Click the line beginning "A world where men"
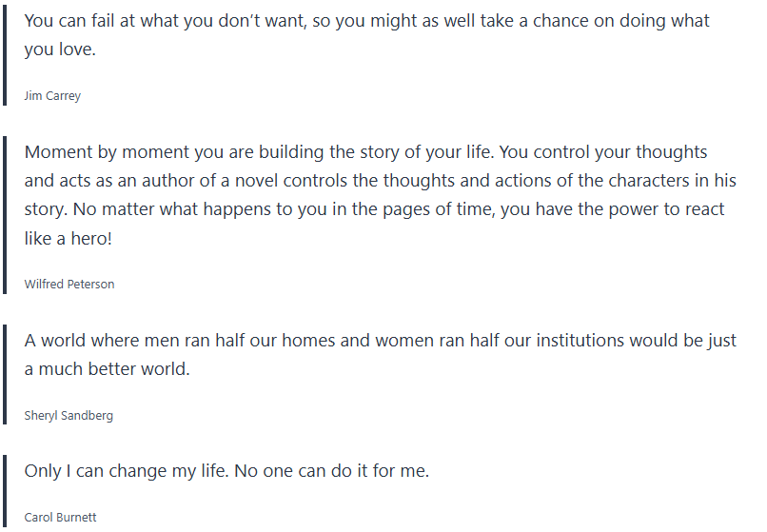Image resolution: width=767 pixels, height=532 pixels. pyautogui.click(x=380, y=341)
